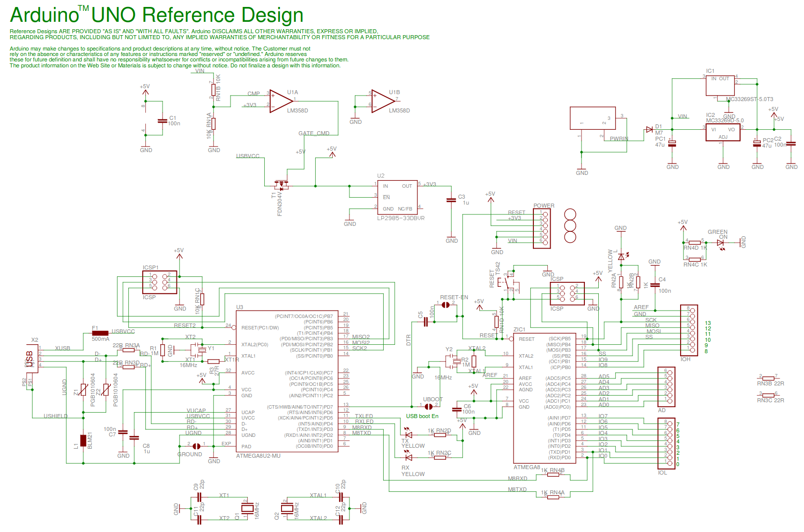This screenshot has width=804, height=532.
Task: Click the "MC33269ST-5.0T3" part label
Action: (x=749, y=99)
